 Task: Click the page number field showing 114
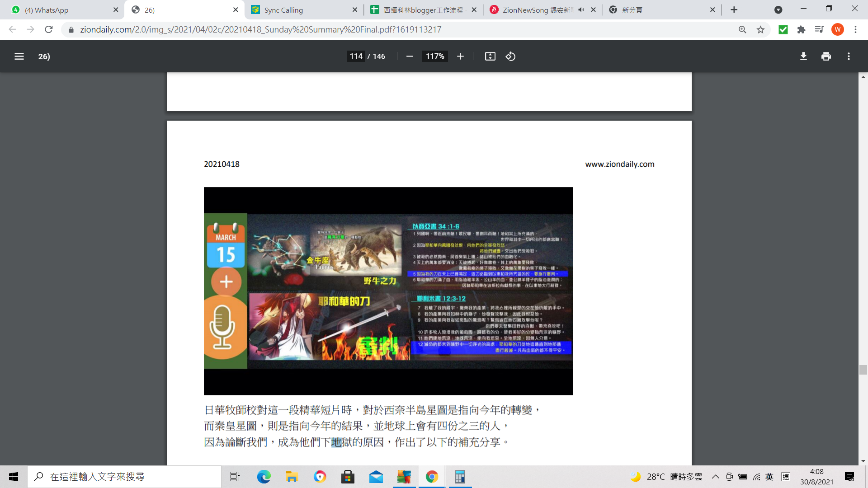[356, 56]
